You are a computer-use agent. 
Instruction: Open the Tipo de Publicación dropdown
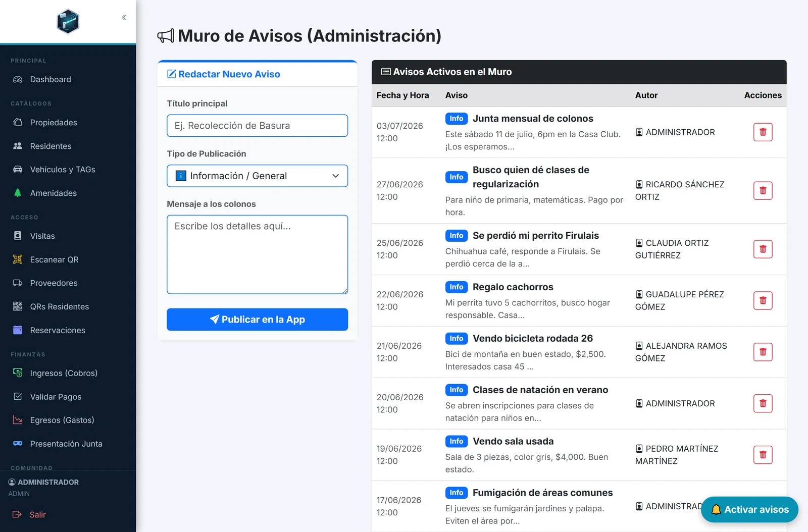(x=257, y=176)
